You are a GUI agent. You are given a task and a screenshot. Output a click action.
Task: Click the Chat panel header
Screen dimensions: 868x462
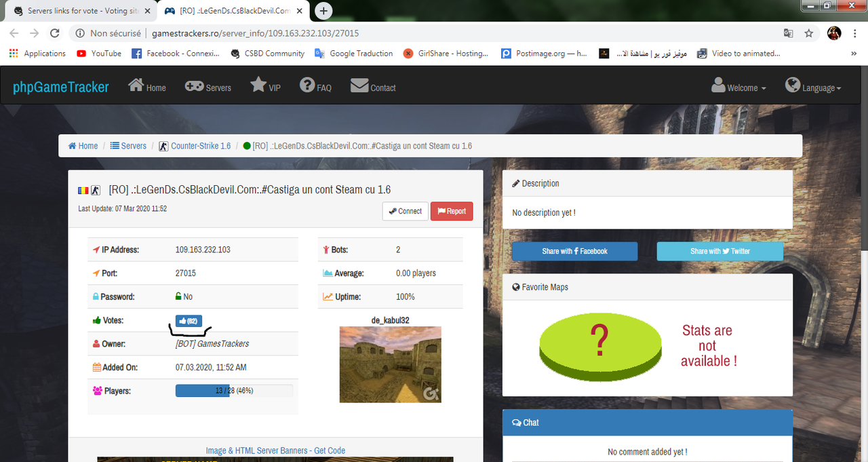(x=648, y=423)
